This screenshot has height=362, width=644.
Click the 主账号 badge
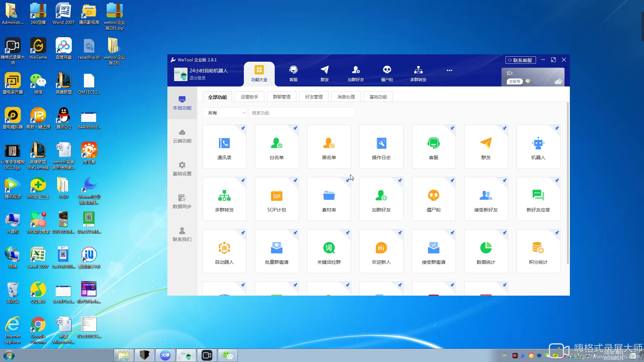coord(515,81)
